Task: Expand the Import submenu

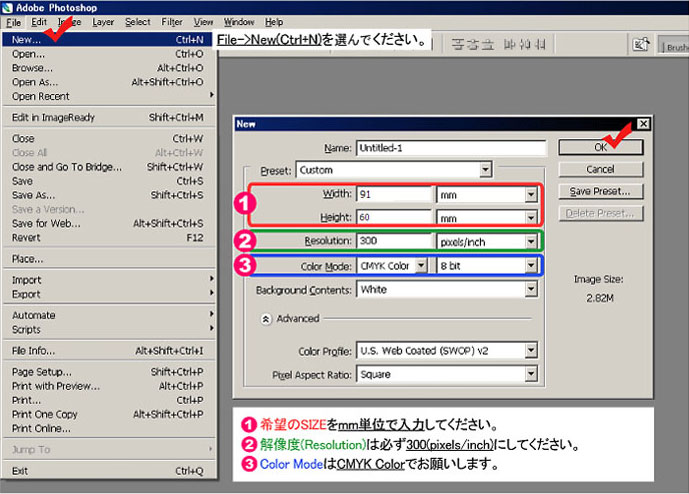Action: pyautogui.click(x=108, y=280)
